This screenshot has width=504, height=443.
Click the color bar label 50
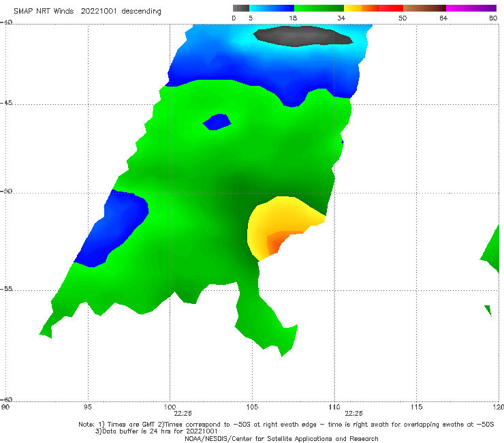(x=403, y=18)
